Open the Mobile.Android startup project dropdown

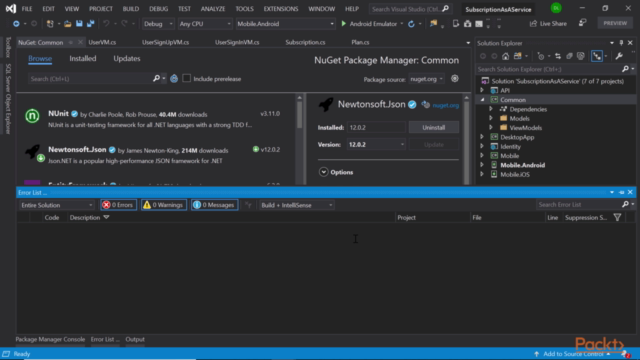(285, 24)
